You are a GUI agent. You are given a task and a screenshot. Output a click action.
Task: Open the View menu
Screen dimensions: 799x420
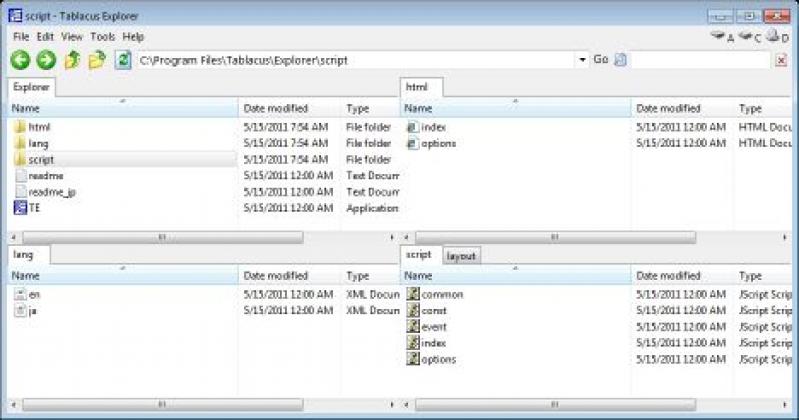[72, 37]
